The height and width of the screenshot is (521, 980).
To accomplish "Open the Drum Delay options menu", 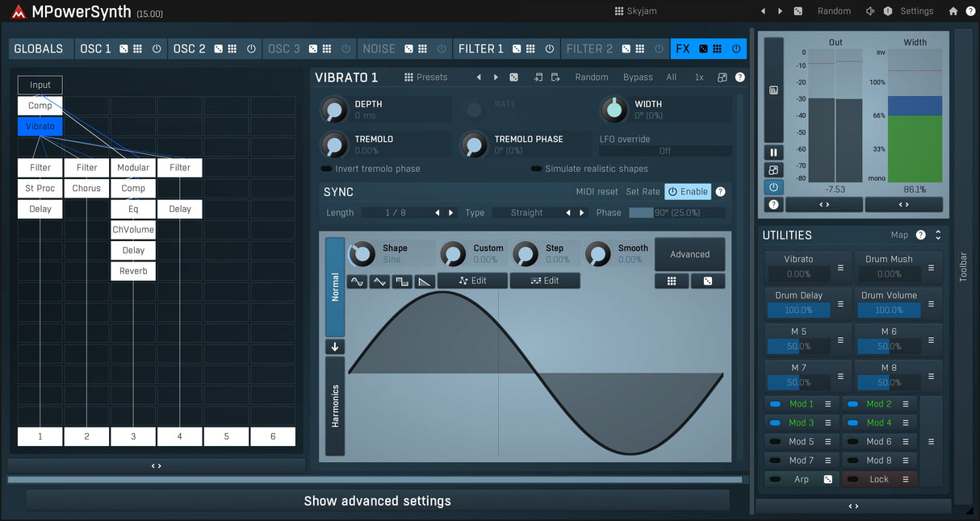I will tap(840, 304).
